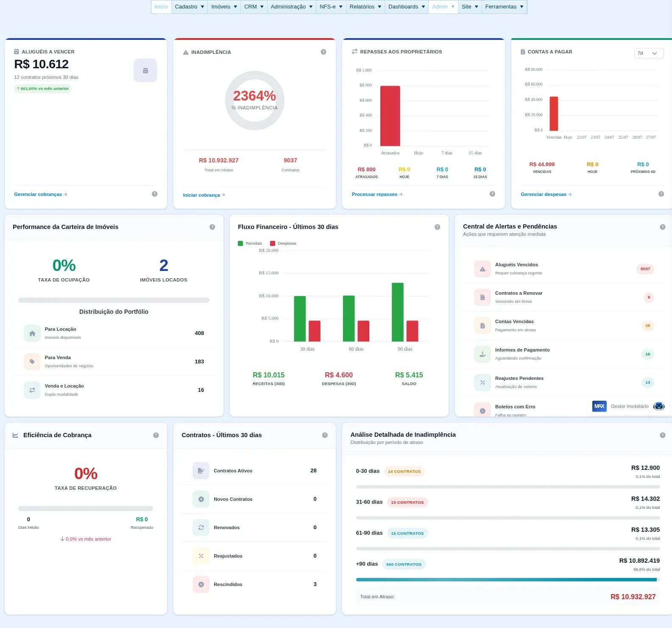Viewport: 672px width, 628px height.
Task: Click the 9037 badge on Aluguéis Vencidos
Action: [x=645, y=269]
